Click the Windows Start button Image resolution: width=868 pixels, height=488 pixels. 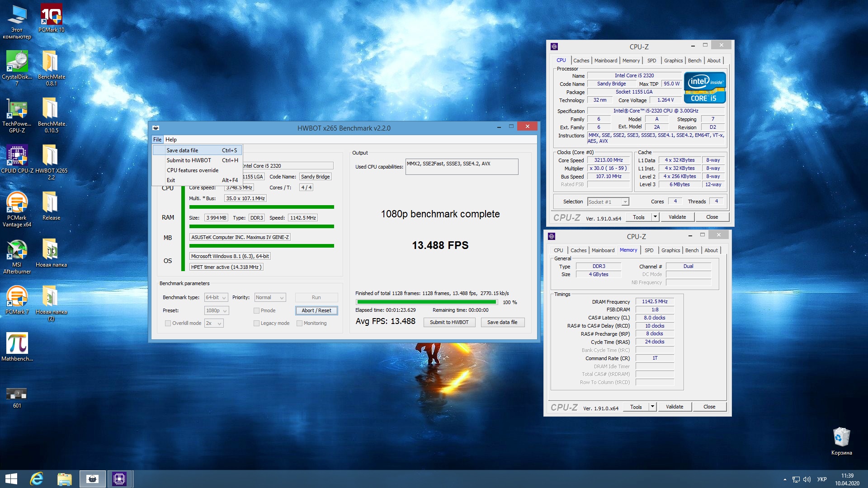(x=11, y=479)
